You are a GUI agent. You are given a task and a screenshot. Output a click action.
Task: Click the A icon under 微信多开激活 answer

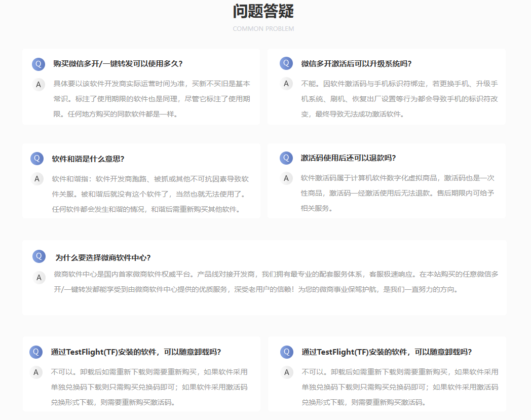coord(286,85)
